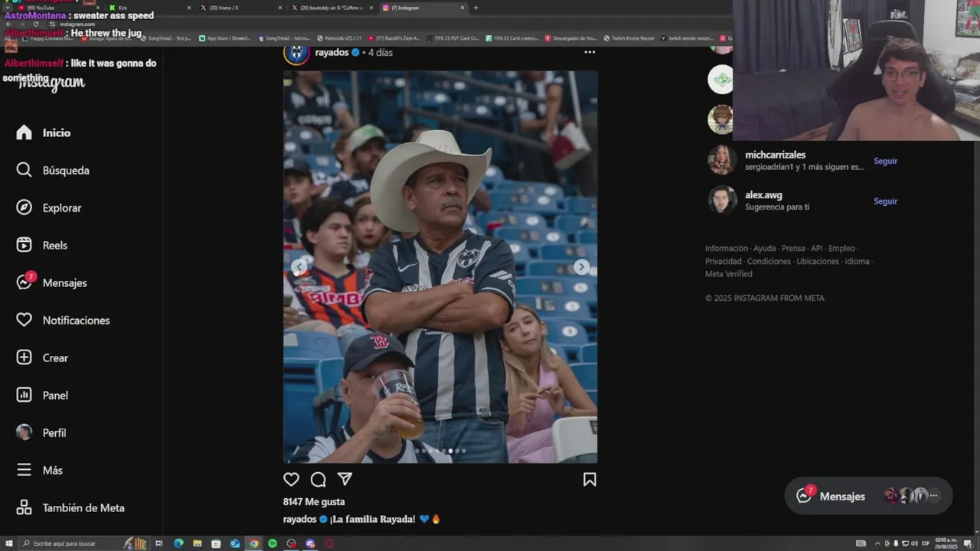Save the rayados post with the bookmark icon
Viewport: 980px width, 551px height.
[590, 479]
